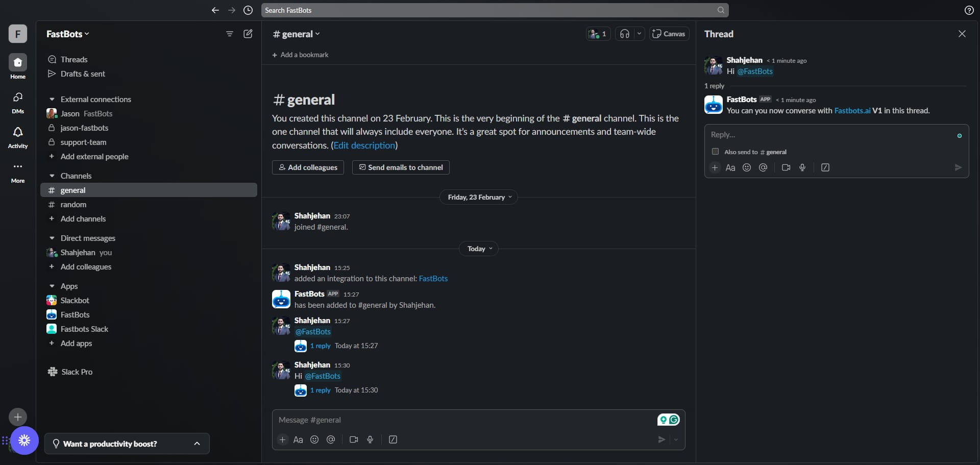This screenshot has width=980, height=465.
Task: Go back using the history back arrow
Action: pos(215,10)
